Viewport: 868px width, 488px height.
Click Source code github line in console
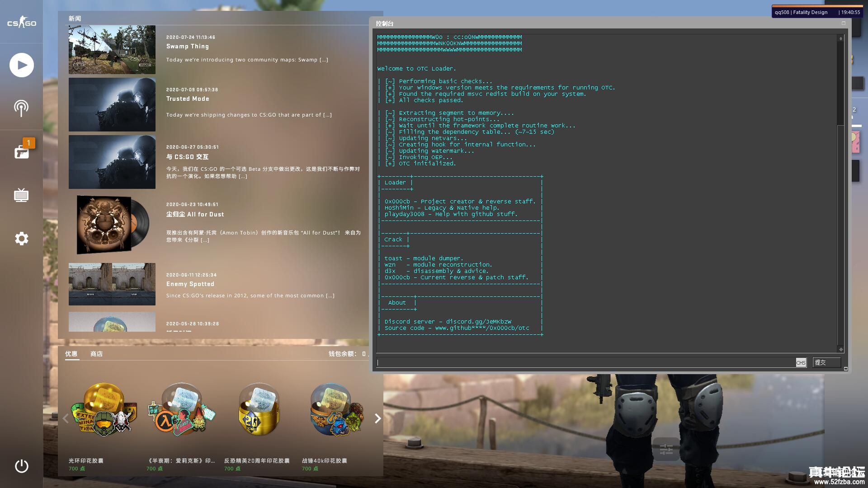(x=457, y=328)
